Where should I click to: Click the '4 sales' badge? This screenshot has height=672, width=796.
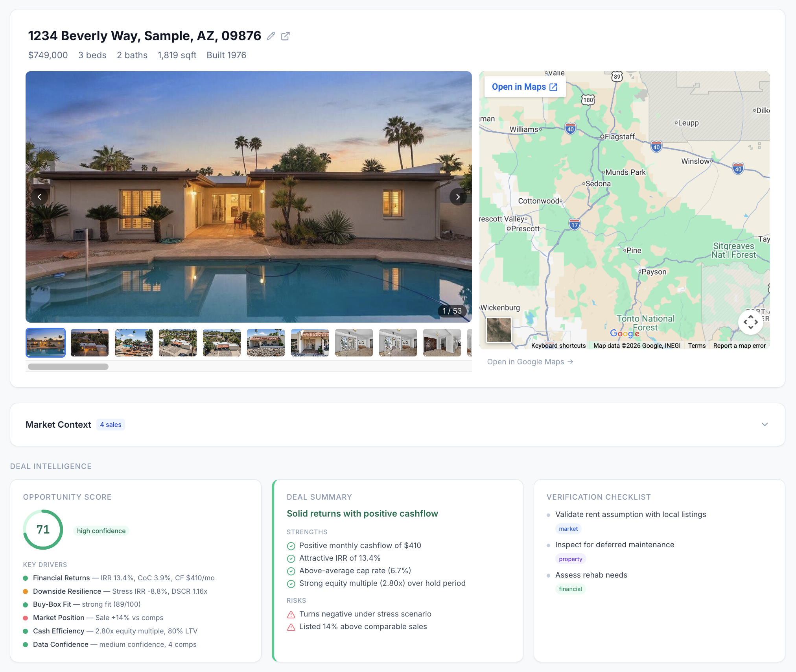point(111,425)
